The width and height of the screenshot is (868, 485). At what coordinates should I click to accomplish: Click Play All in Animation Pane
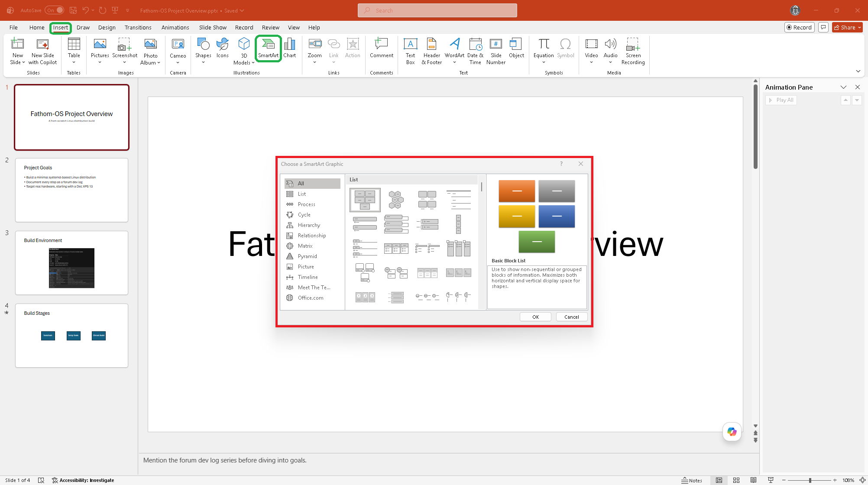coord(781,100)
